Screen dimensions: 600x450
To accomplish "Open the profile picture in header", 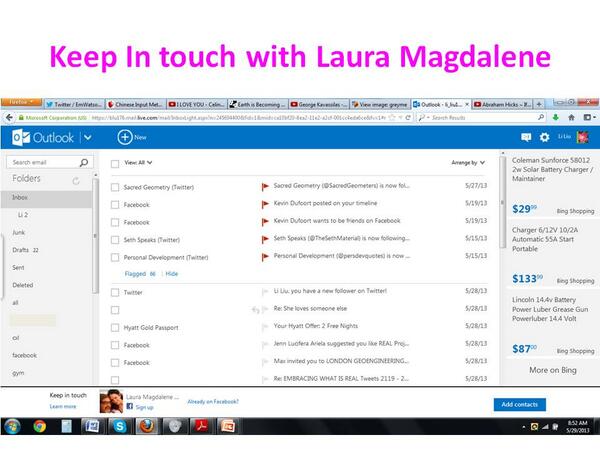I will [582, 137].
